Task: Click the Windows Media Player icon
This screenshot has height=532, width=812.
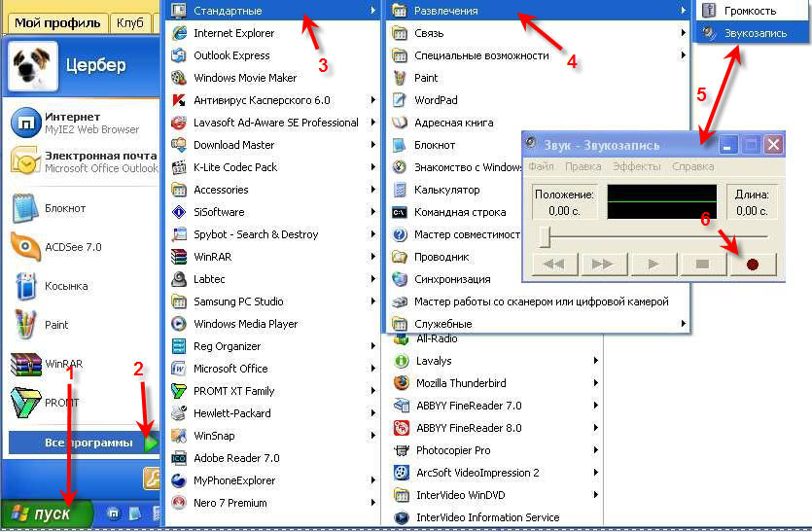Action: pyautogui.click(x=179, y=324)
